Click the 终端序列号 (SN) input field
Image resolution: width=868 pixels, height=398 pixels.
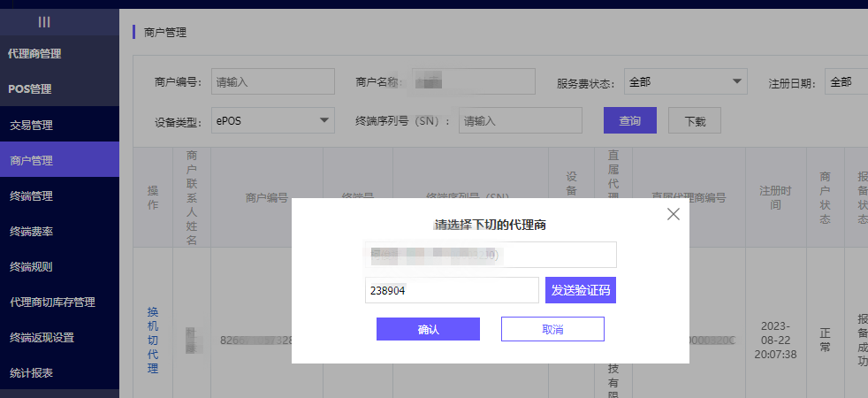[521, 120]
